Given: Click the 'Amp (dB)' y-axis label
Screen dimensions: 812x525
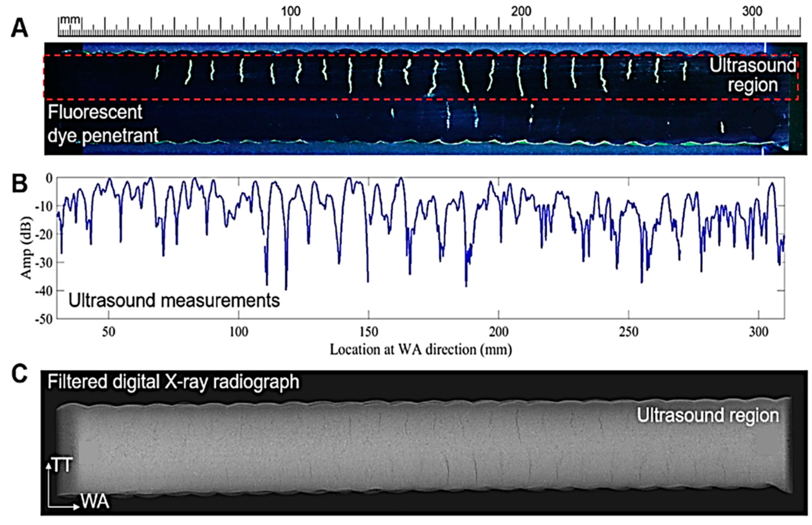Looking at the screenshot, I should [26, 248].
